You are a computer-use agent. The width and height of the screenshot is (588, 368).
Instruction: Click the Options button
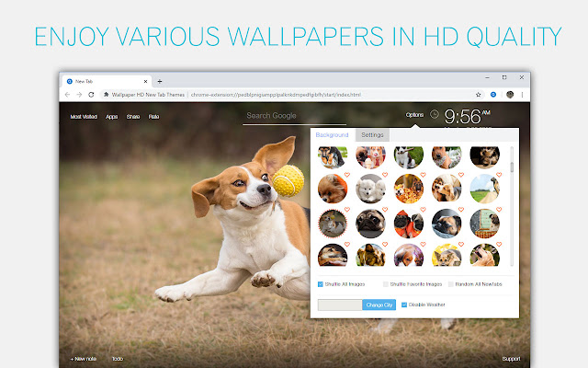(414, 115)
